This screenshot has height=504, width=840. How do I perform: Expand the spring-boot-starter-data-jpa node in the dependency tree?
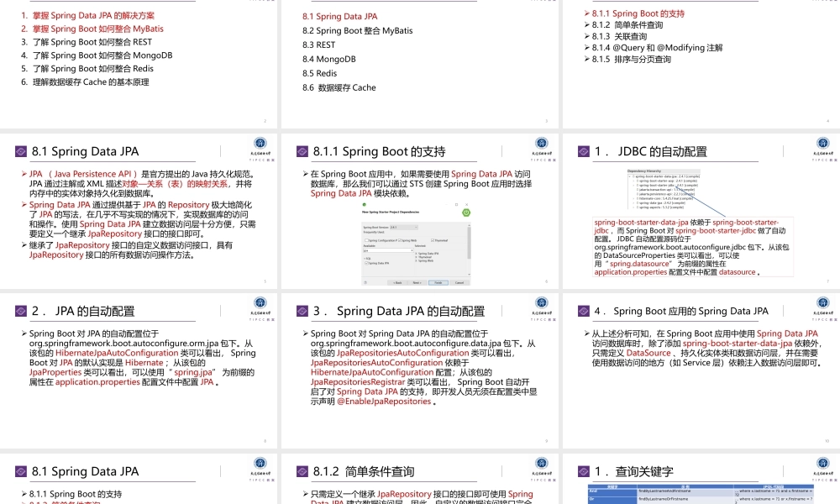630,176
